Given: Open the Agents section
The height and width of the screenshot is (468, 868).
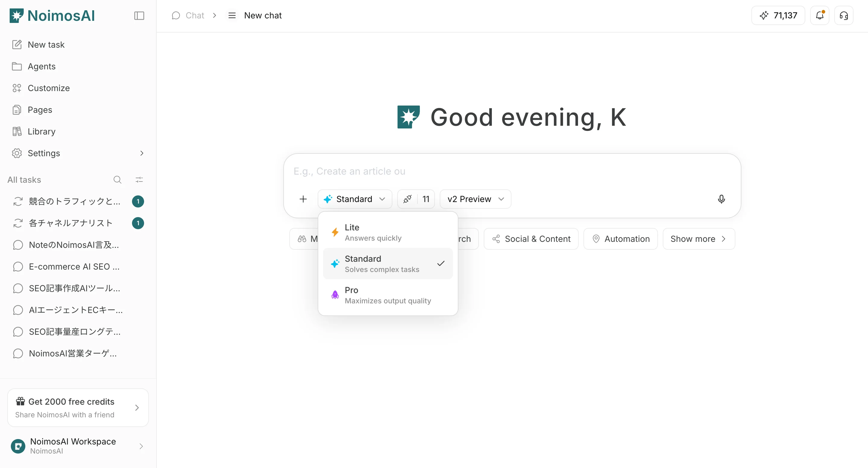Looking at the screenshot, I should click(x=78, y=66).
